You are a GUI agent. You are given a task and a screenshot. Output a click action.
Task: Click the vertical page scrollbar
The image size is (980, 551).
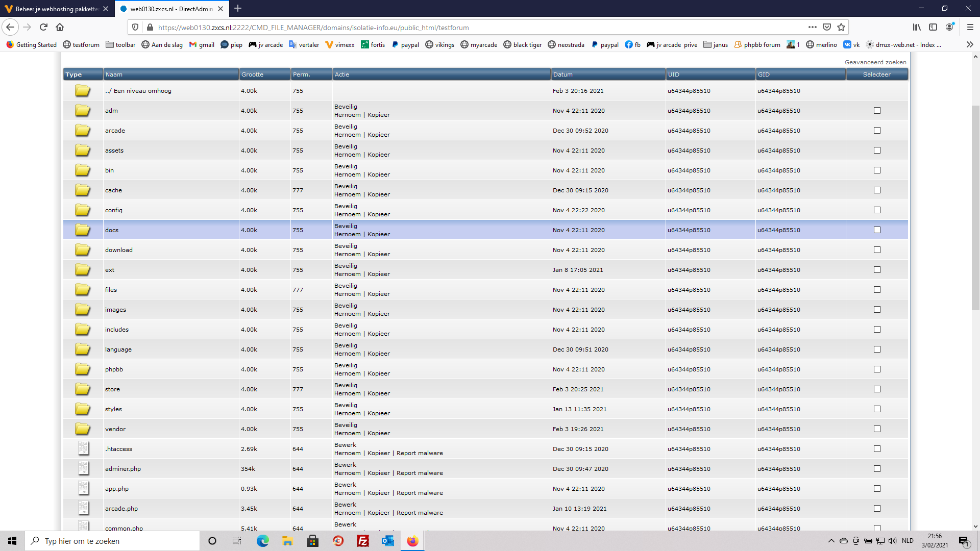975,208
